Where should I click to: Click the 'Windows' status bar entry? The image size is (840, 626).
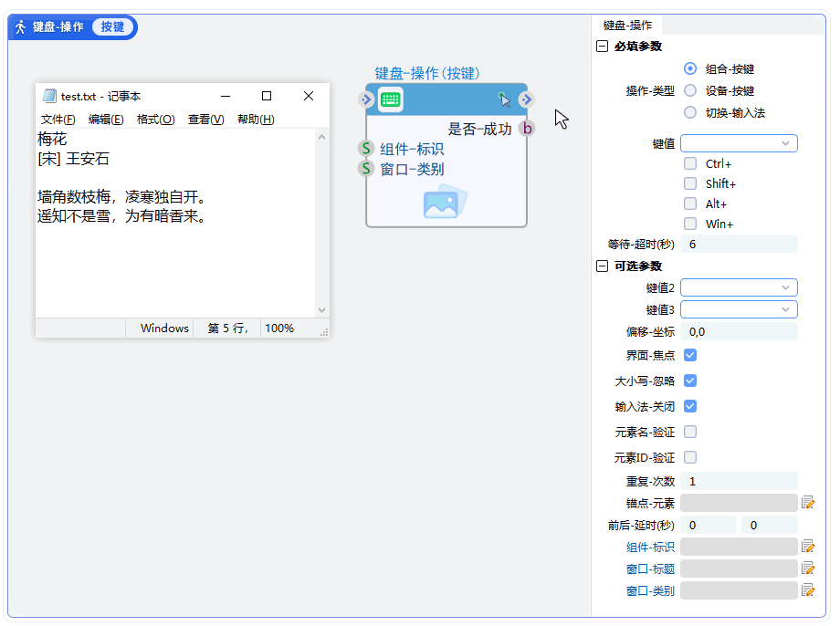(x=164, y=328)
